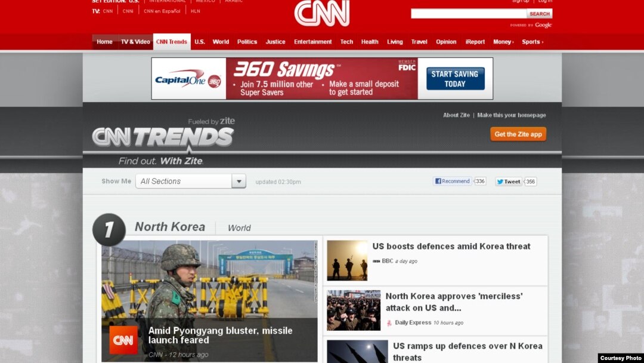Click the number 1 rank badge
644x363 pixels.
click(x=109, y=230)
